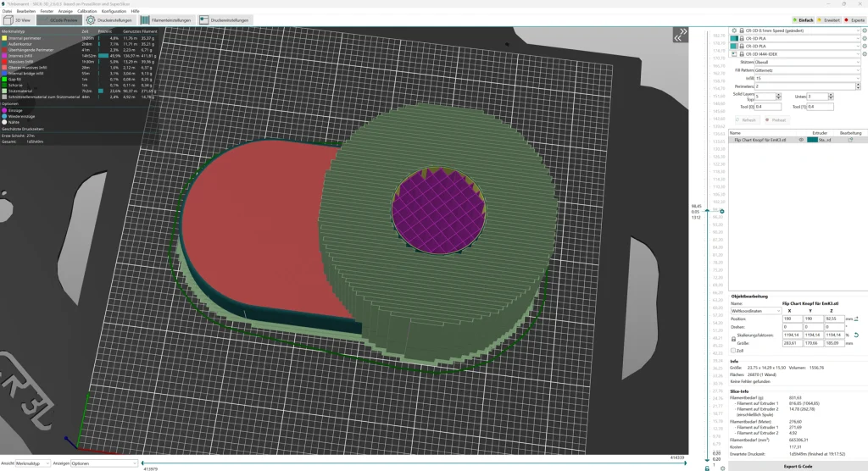Click the drop-to-bed icon beside Position
Viewport: 868px width, 471px height.
point(856,319)
